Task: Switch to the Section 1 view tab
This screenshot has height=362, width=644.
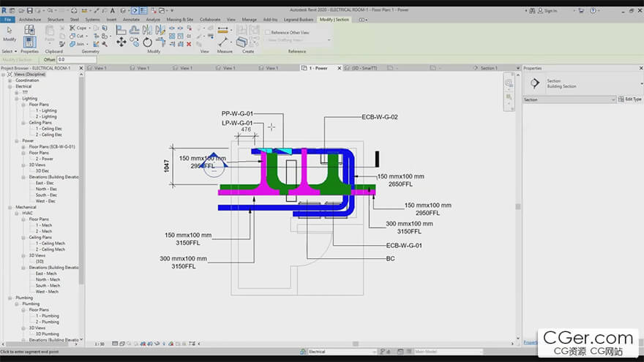Action: (x=487, y=68)
